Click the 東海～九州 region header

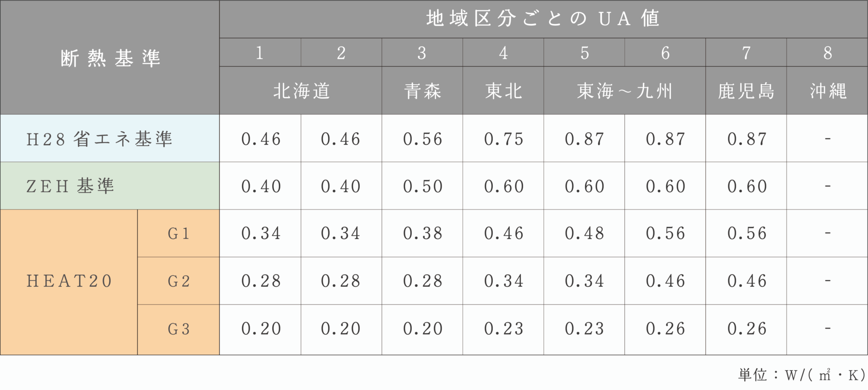[x=625, y=91]
